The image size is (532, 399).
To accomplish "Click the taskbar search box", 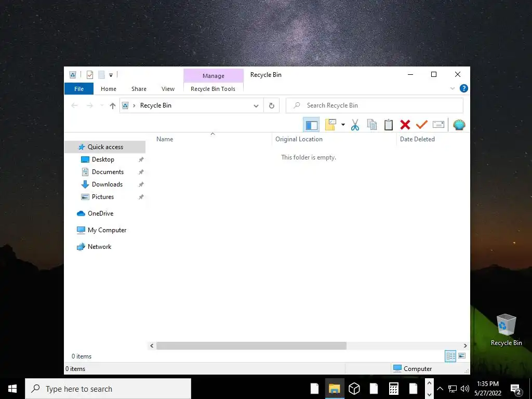I will pos(108,389).
